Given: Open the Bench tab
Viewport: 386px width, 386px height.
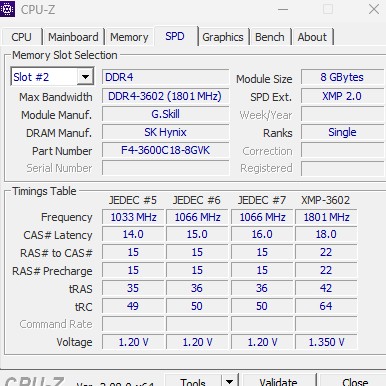Looking at the screenshot, I should point(270,37).
